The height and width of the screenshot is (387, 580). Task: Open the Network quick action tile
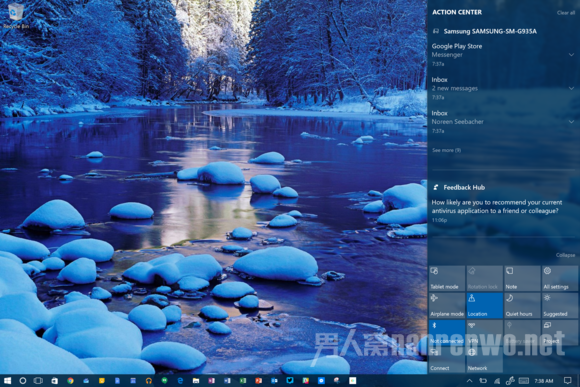coord(485,360)
